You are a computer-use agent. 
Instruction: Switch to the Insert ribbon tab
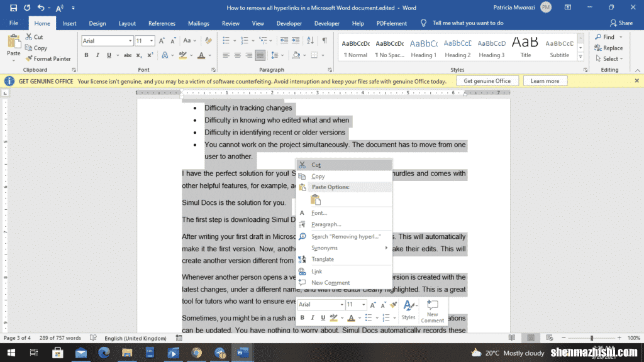69,23
